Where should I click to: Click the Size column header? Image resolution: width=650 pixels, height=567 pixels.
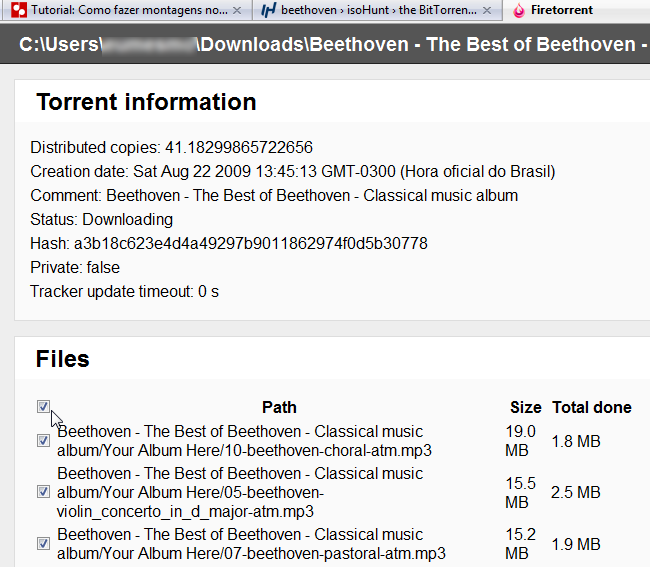[x=526, y=407]
